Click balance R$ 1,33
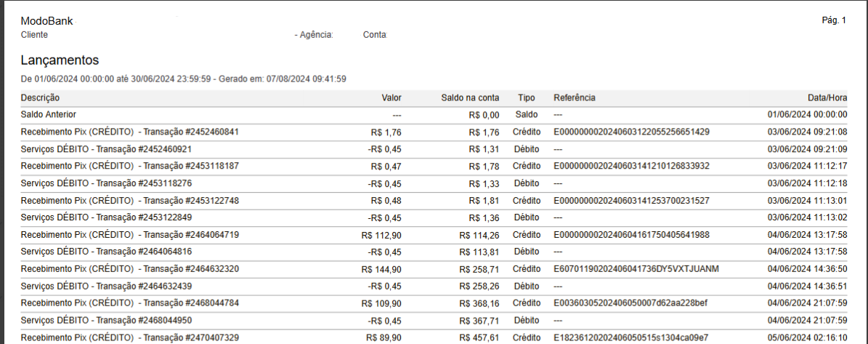This screenshot has height=344, width=868. 484,184
